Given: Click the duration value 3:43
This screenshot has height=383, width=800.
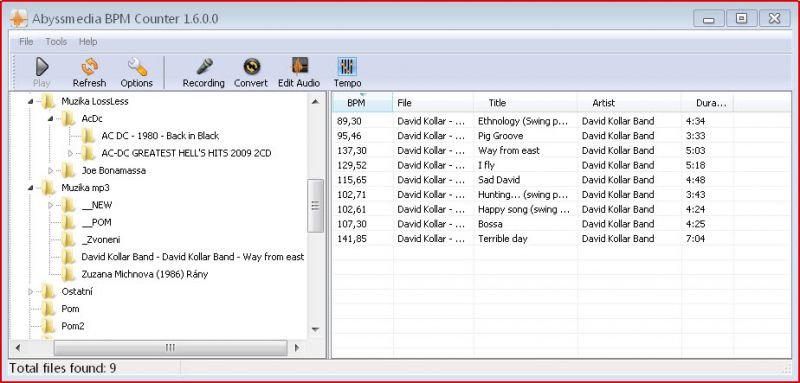Looking at the screenshot, I should (x=696, y=195).
